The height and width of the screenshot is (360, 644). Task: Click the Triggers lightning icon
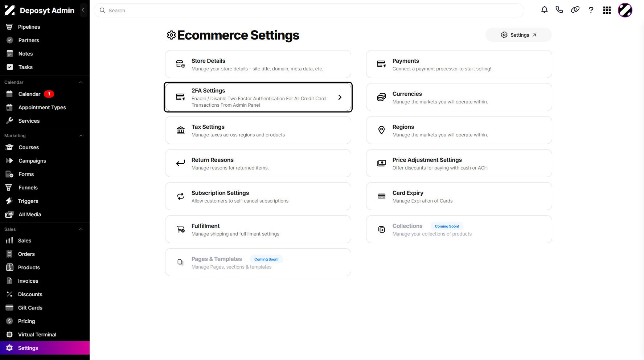[9, 201]
